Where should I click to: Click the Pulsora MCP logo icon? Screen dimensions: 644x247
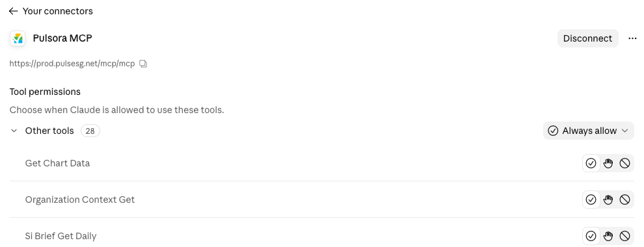[x=18, y=38]
